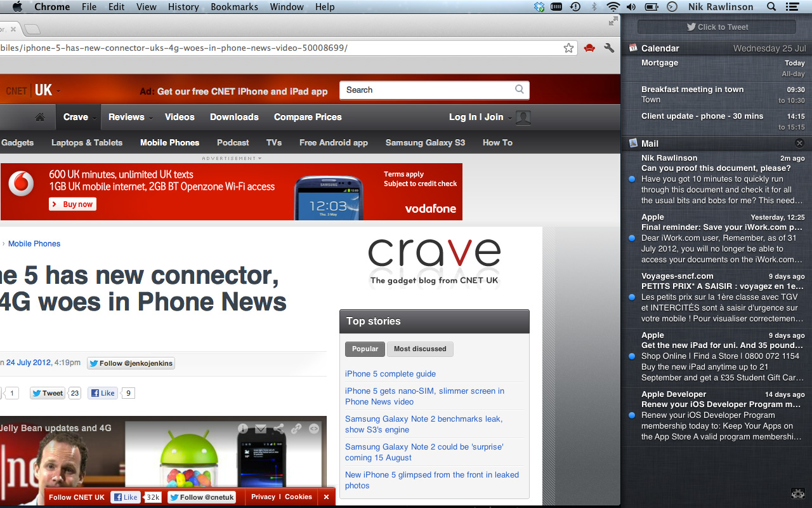Image resolution: width=812 pixels, height=508 pixels.
Task: Click the Click to Tweet button
Action: point(717,27)
